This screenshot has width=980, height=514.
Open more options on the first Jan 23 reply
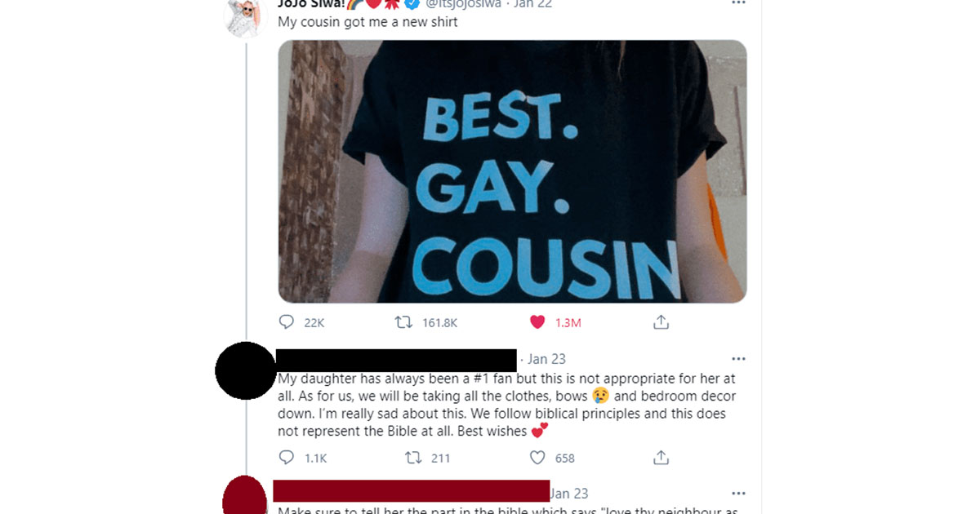738,359
